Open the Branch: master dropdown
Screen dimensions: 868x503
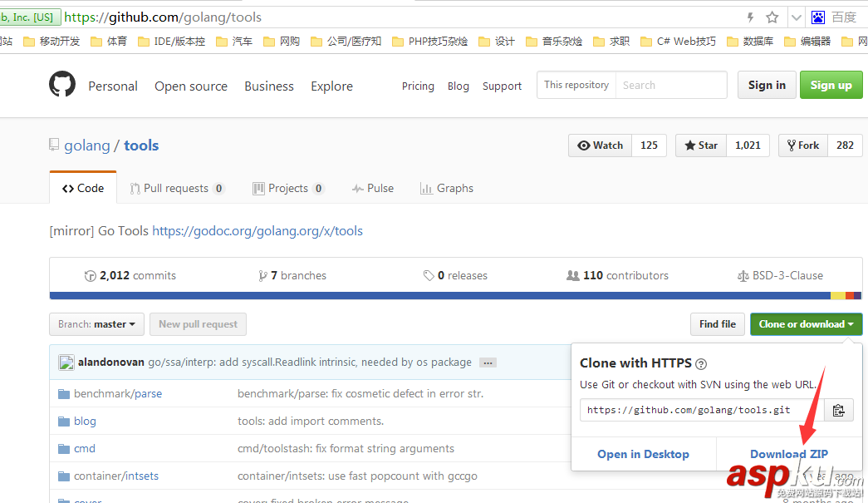tap(97, 324)
